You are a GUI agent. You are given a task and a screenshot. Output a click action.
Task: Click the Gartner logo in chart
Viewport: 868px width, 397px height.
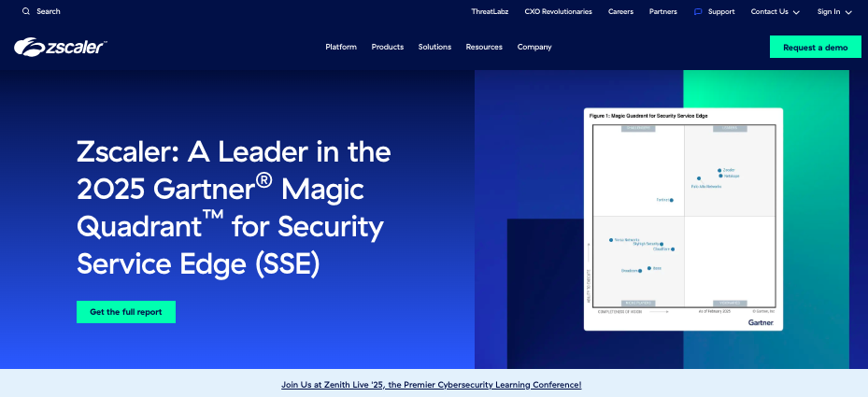click(761, 322)
